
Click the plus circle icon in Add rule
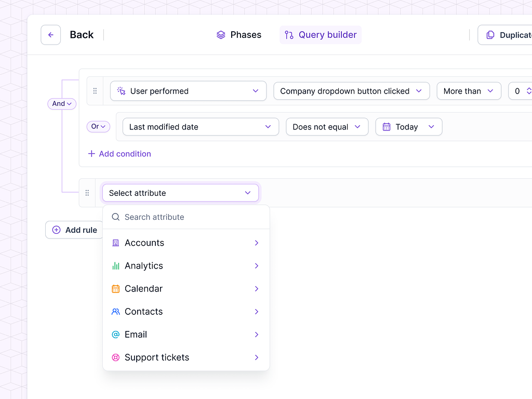(56, 230)
